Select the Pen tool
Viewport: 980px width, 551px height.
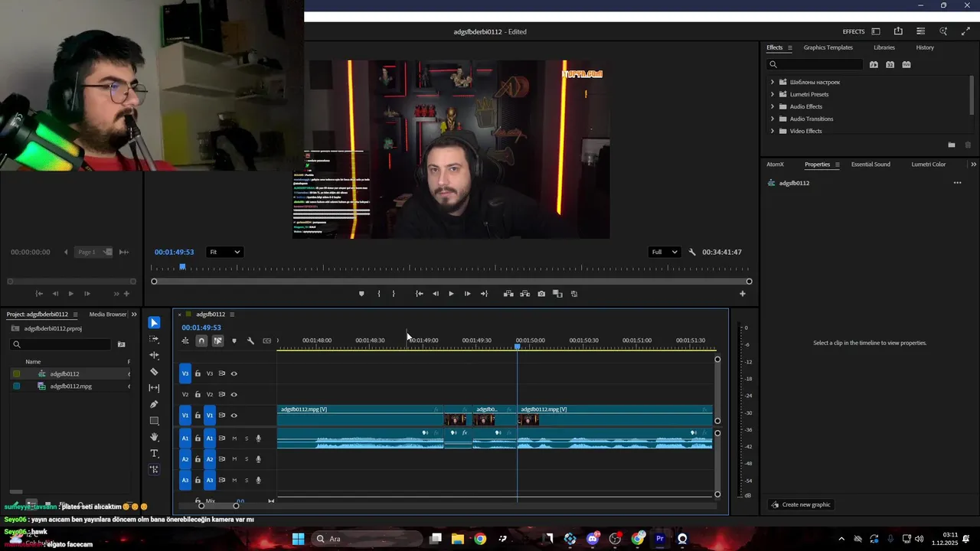click(154, 404)
